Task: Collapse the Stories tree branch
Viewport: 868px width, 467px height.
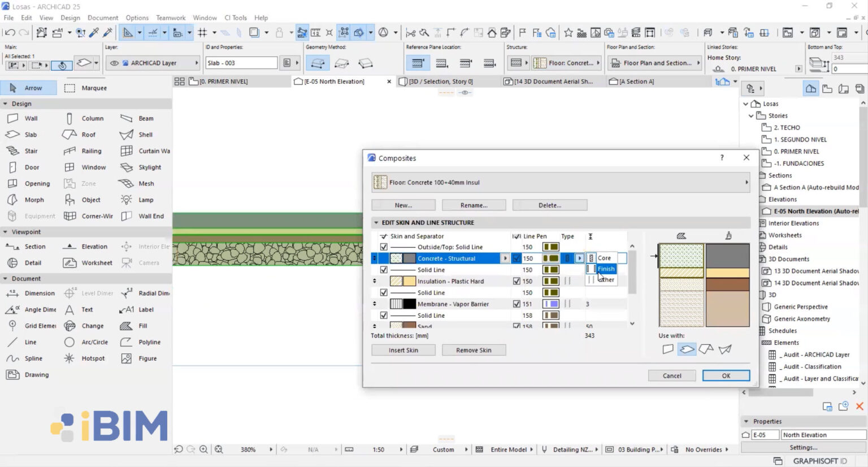Action: 752,115
